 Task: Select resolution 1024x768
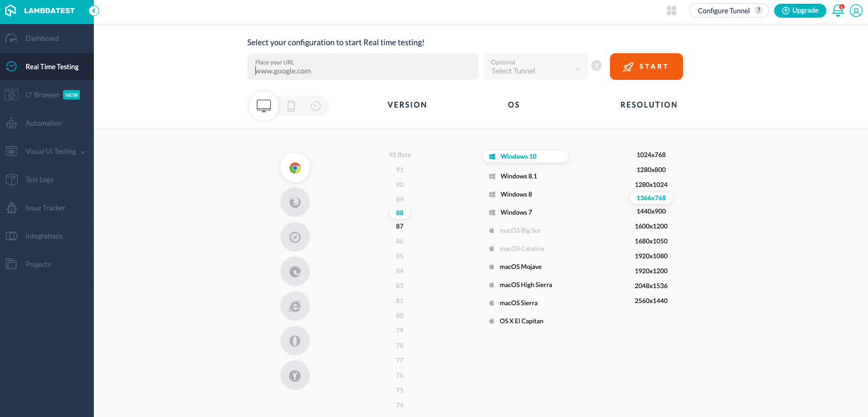(x=651, y=155)
